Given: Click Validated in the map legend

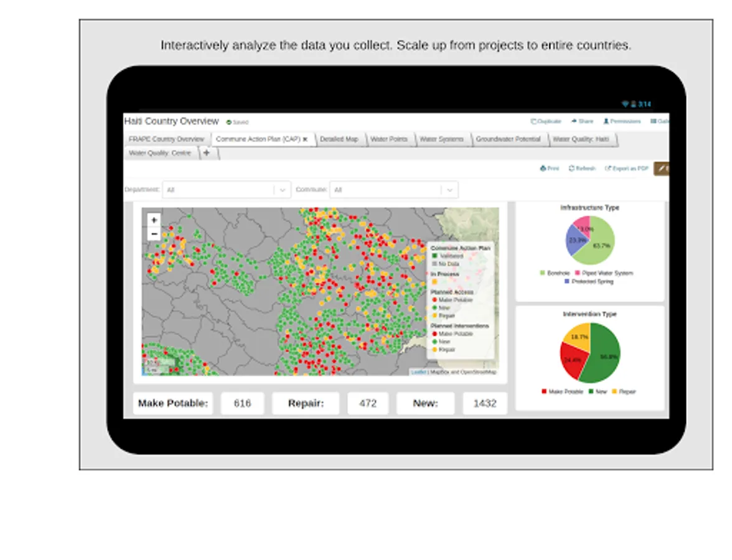Looking at the screenshot, I should click(x=447, y=256).
